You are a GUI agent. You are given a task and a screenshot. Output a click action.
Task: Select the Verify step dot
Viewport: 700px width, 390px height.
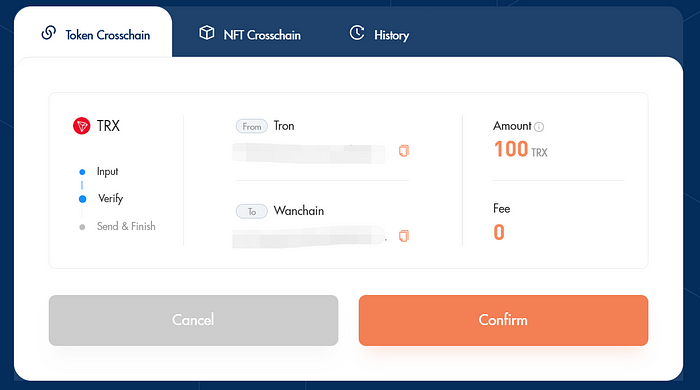83,199
